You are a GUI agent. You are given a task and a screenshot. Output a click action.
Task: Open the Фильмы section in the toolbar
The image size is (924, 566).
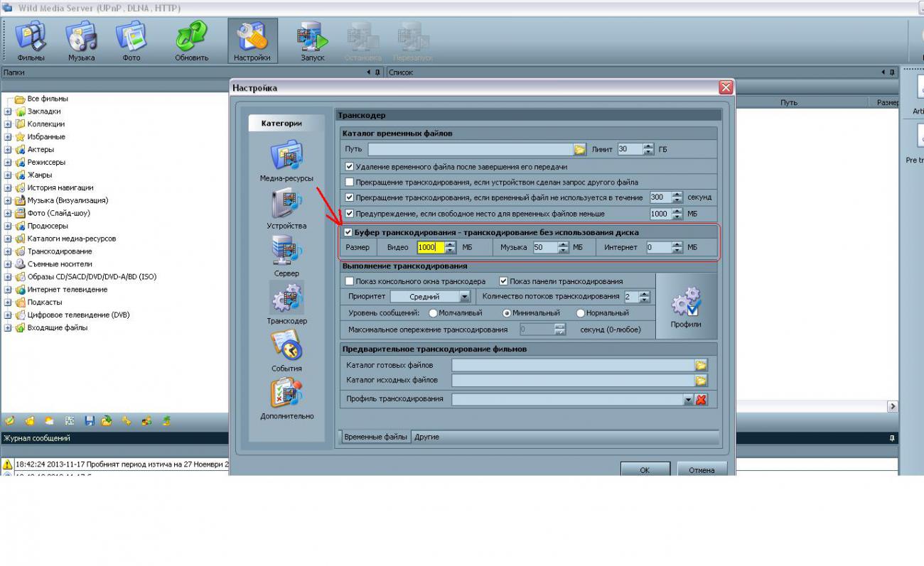click(31, 41)
